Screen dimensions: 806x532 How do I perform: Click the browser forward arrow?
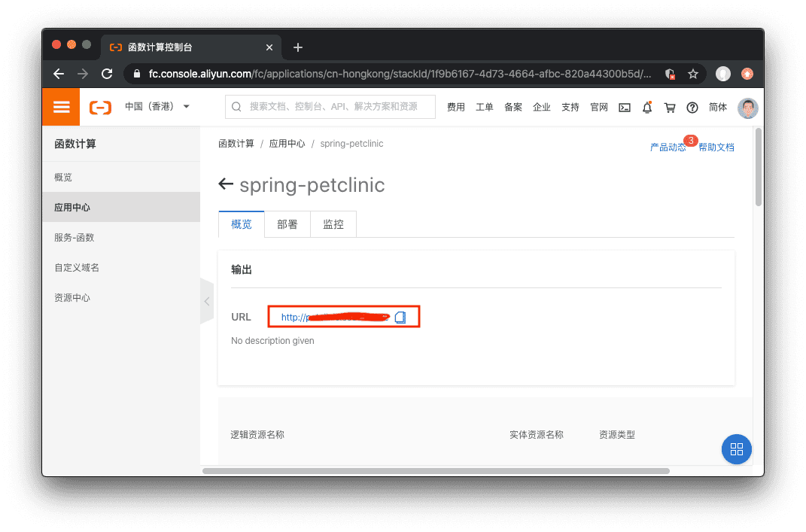[x=83, y=74]
